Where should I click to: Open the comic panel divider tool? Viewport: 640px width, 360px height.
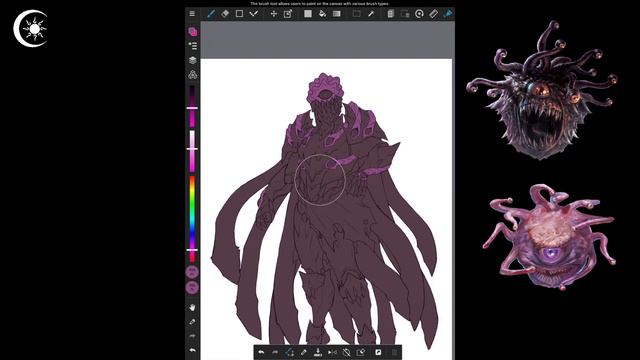coord(391,13)
